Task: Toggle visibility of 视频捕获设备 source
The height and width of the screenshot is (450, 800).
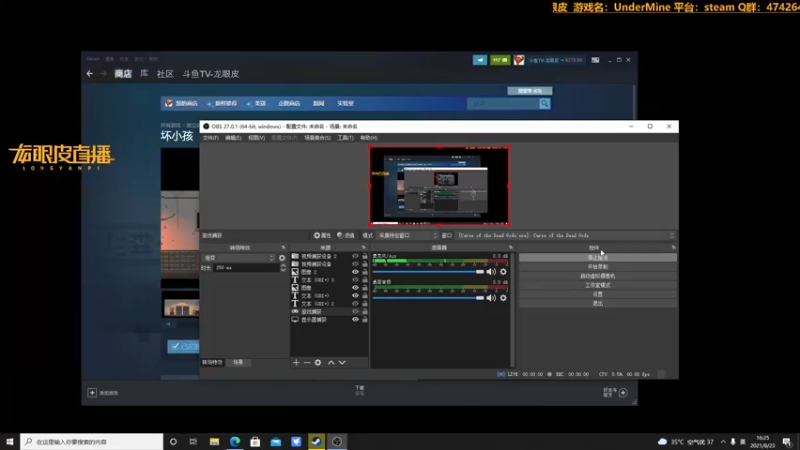Action: point(355,264)
